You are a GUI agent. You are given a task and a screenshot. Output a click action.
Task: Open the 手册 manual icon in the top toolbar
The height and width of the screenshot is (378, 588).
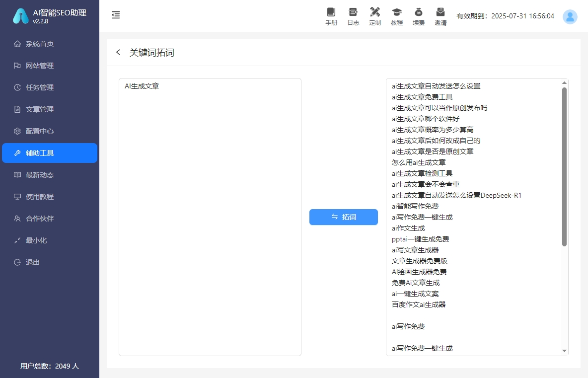coord(331,16)
